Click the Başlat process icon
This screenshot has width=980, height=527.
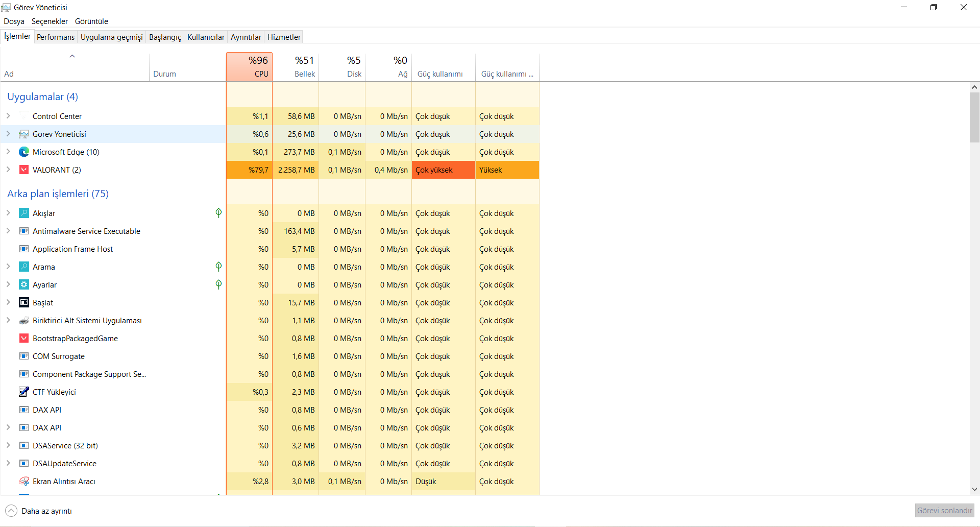click(24, 303)
